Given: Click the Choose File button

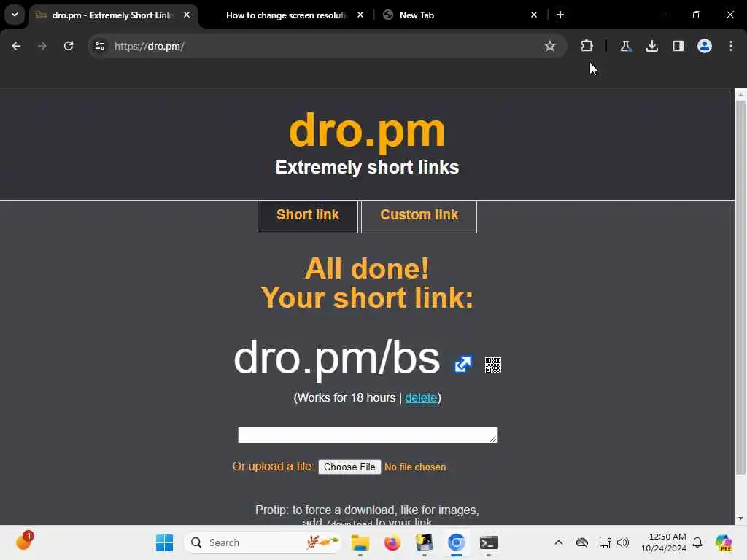Looking at the screenshot, I should point(349,467).
